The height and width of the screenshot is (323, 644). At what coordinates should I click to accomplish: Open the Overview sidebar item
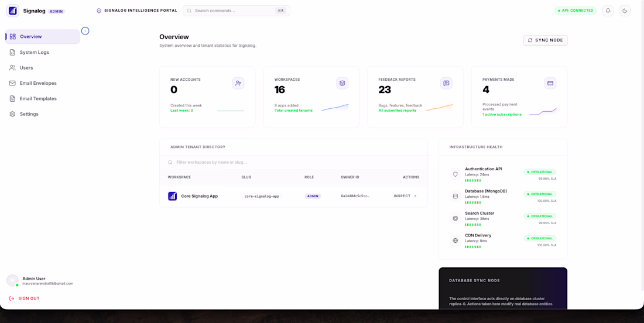tap(42, 36)
